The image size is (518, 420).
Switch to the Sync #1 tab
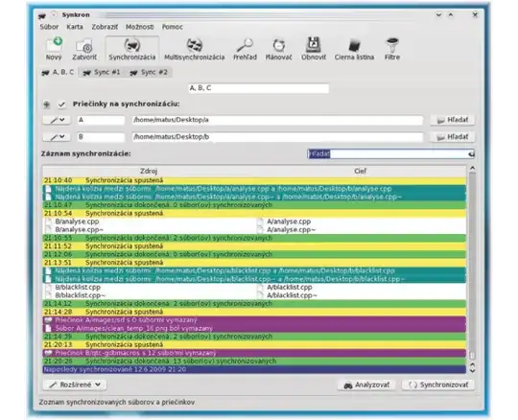102,72
